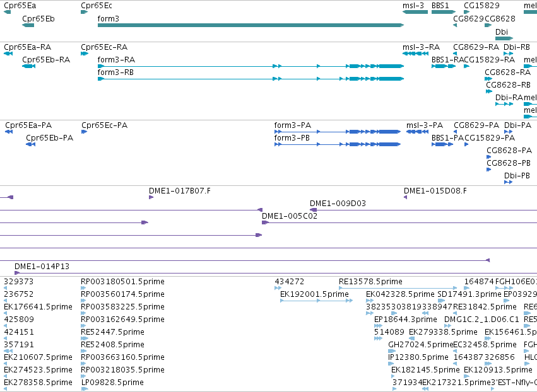Select EST EK176641.5prime
This screenshot has width=537, height=392.
38,307
